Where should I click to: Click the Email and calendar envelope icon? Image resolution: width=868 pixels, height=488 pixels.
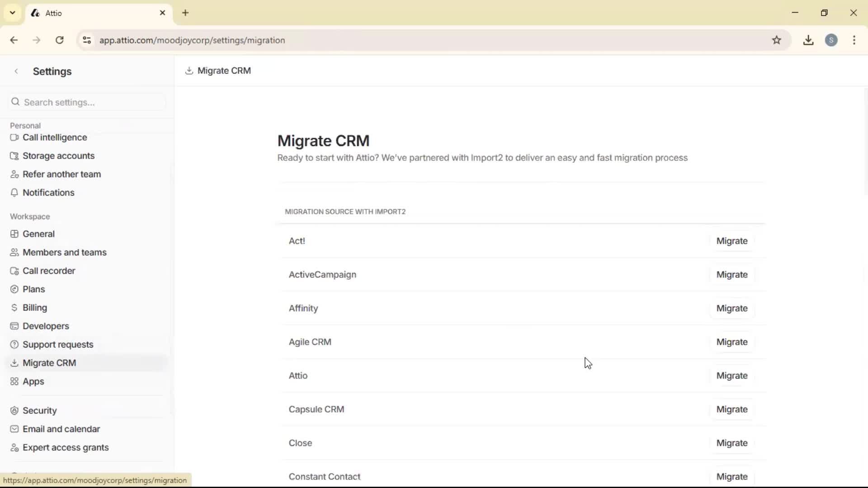click(x=15, y=429)
